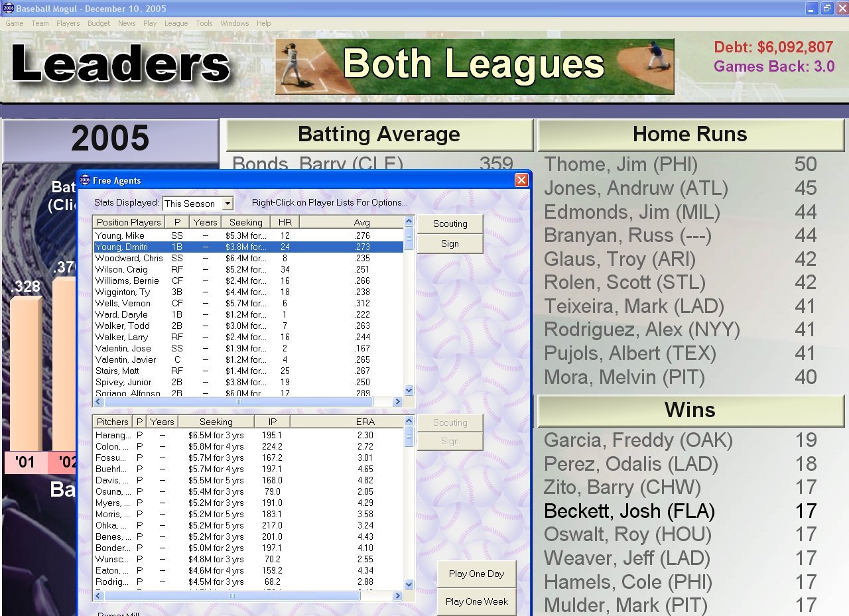Open the League menu

point(176,23)
